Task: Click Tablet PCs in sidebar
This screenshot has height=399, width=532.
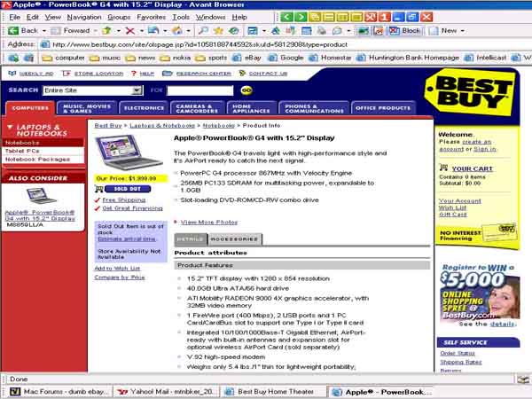Action: pos(22,151)
